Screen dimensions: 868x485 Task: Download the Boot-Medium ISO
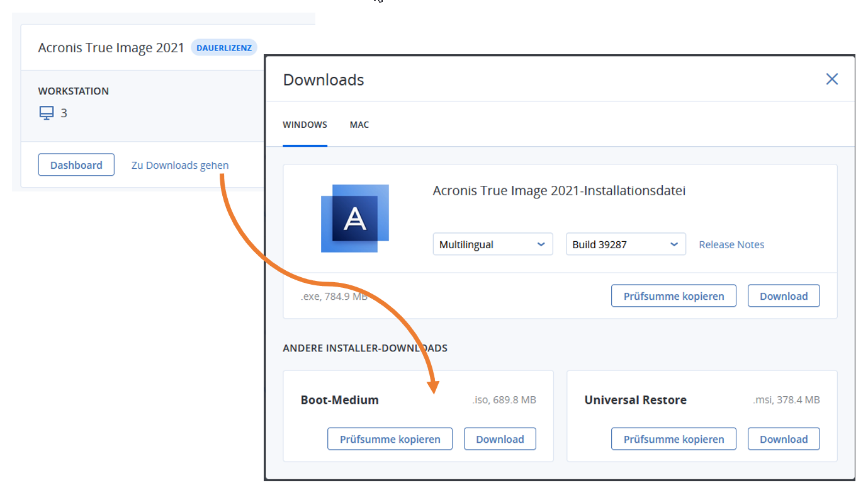click(x=500, y=439)
